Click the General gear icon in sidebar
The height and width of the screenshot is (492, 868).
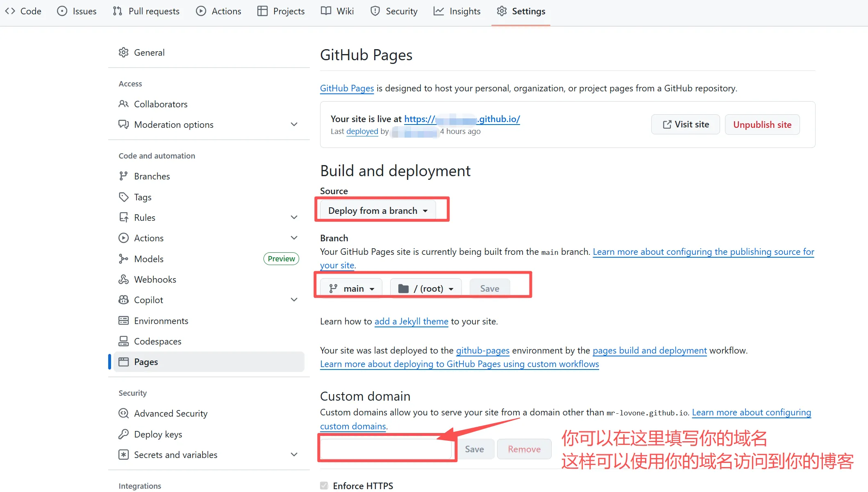point(123,52)
